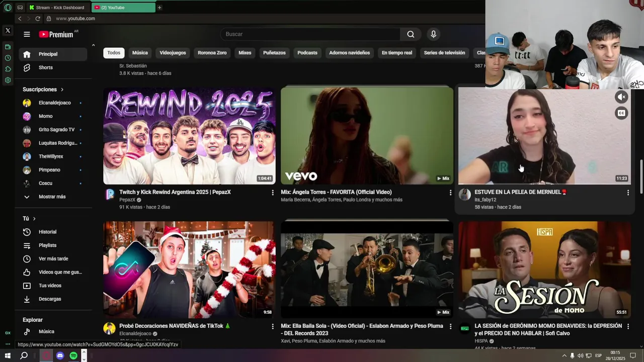Open options for Ella Baila Sola mix
Viewport: 644px width, 362px height.
(450, 326)
